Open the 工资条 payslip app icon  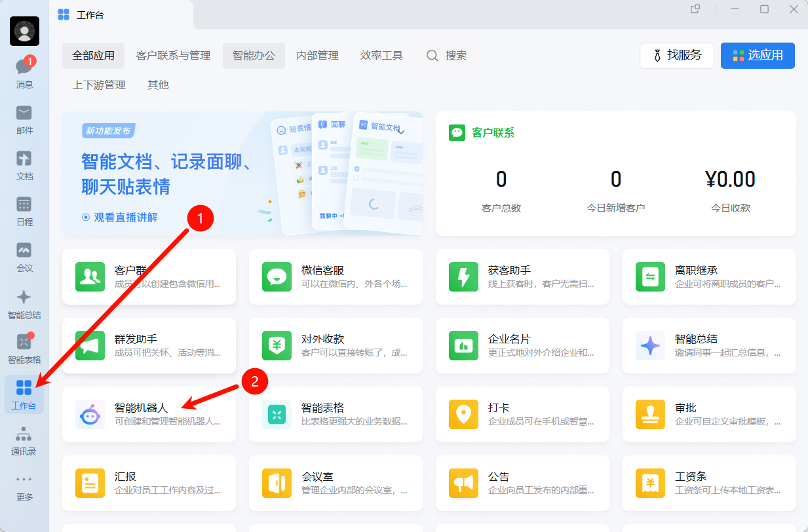(650, 484)
